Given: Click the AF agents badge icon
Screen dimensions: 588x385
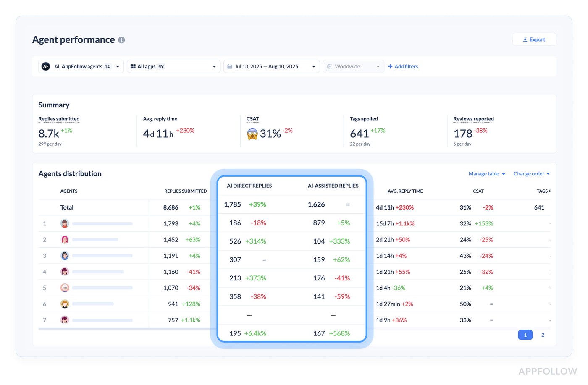Looking at the screenshot, I should point(46,66).
